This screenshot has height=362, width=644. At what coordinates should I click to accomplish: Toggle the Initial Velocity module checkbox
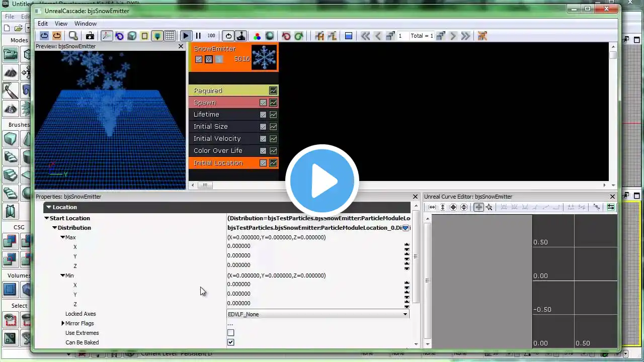[263, 139]
